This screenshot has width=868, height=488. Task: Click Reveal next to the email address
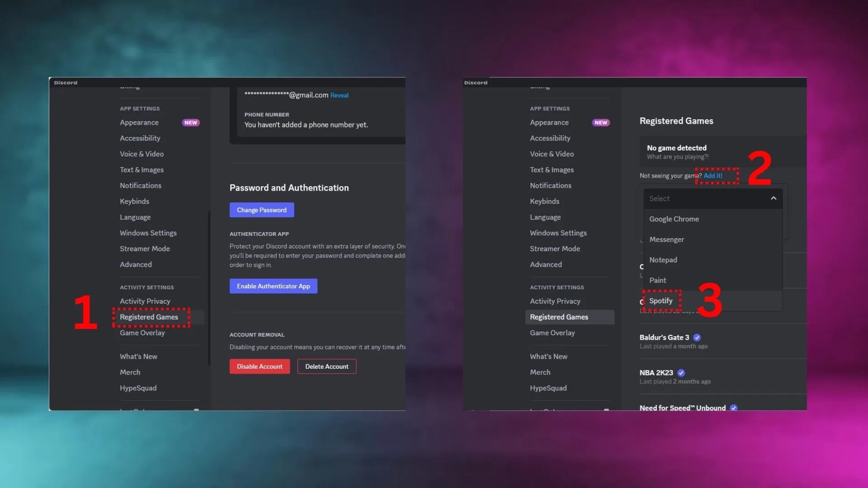point(340,95)
